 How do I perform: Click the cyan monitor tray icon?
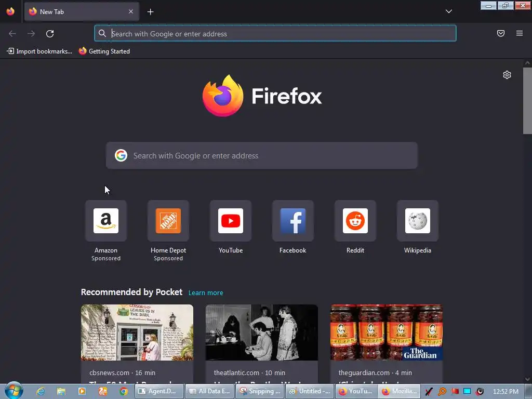pos(467,392)
